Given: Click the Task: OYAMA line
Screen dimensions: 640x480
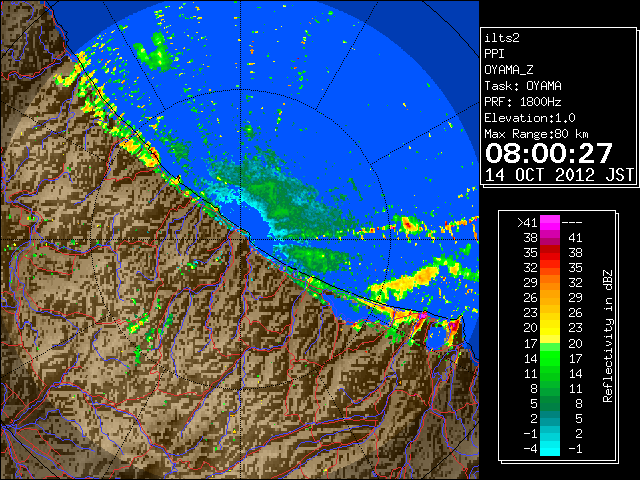Looking at the screenshot, I should tap(523, 86).
